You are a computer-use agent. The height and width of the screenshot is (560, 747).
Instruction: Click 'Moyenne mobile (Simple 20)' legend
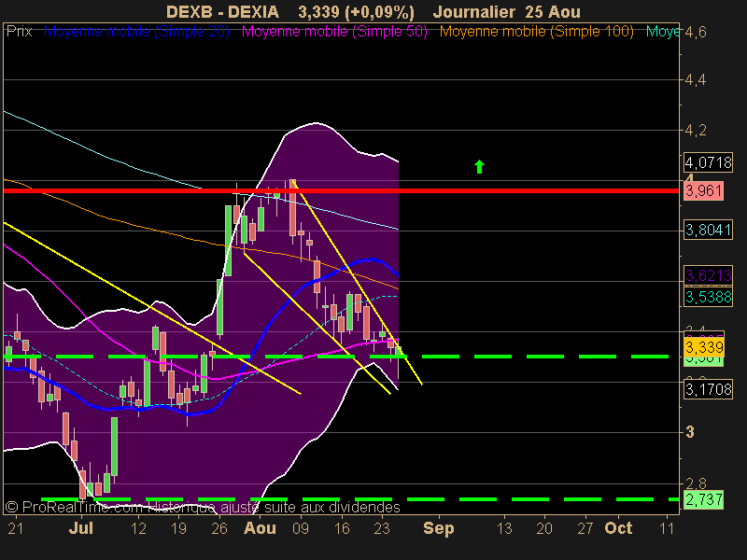tap(136, 32)
